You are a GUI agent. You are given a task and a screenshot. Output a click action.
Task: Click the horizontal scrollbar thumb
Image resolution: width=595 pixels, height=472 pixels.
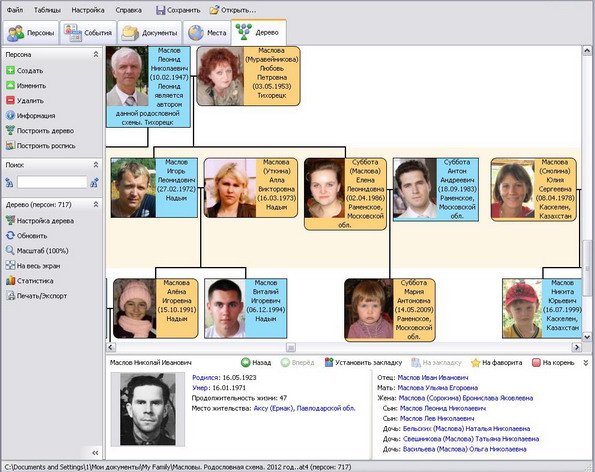click(291, 347)
